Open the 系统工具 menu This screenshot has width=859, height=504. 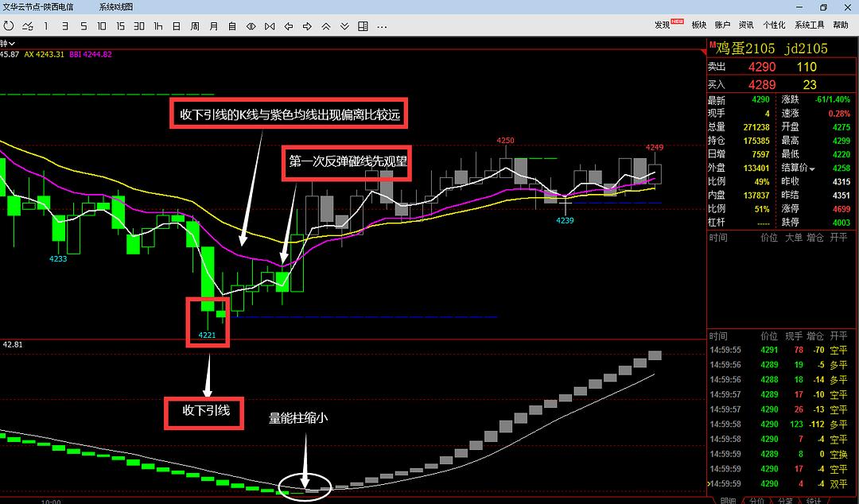pos(809,25)
